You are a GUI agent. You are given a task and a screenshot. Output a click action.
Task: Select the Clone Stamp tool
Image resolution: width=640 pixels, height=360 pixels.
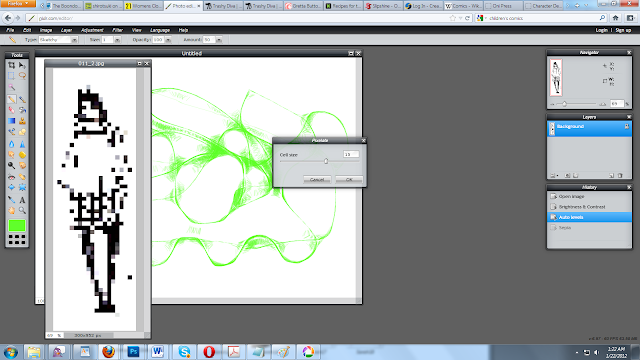[x=22, y=121]
